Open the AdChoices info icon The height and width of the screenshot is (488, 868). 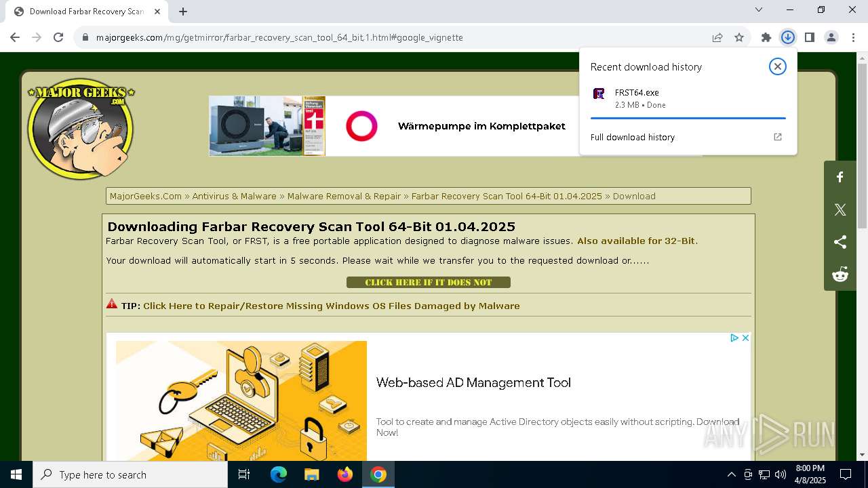coord(734,338)
